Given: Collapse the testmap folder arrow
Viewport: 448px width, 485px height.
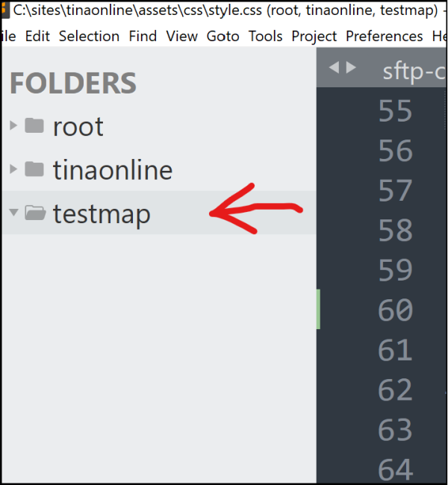Looking at the screenshot, I should click(x=13, y=213).
